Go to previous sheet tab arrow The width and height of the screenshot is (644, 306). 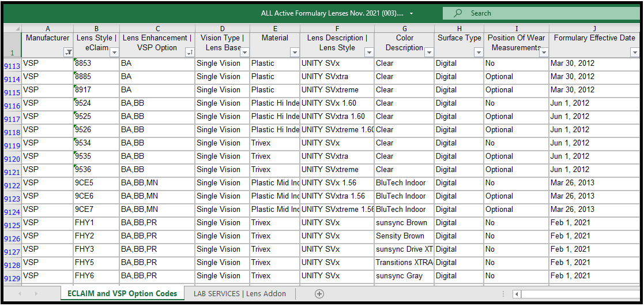tap(19, 294)
